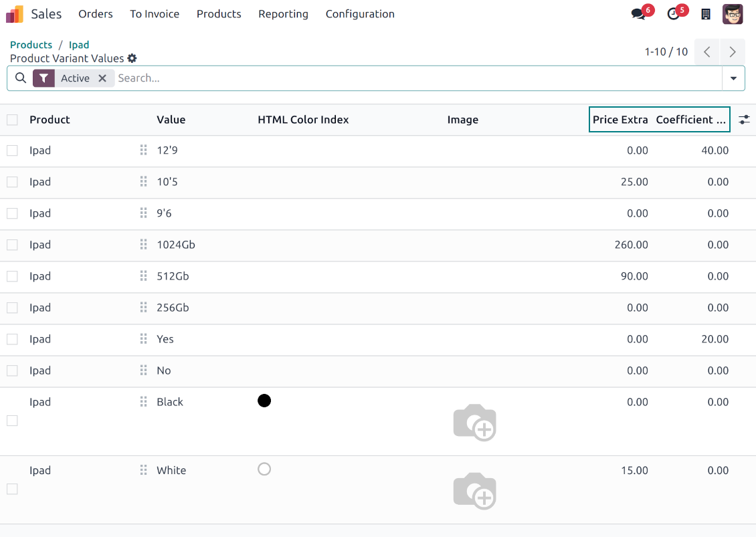Click the Sales app title
The image size is (756, 537).
46,14
